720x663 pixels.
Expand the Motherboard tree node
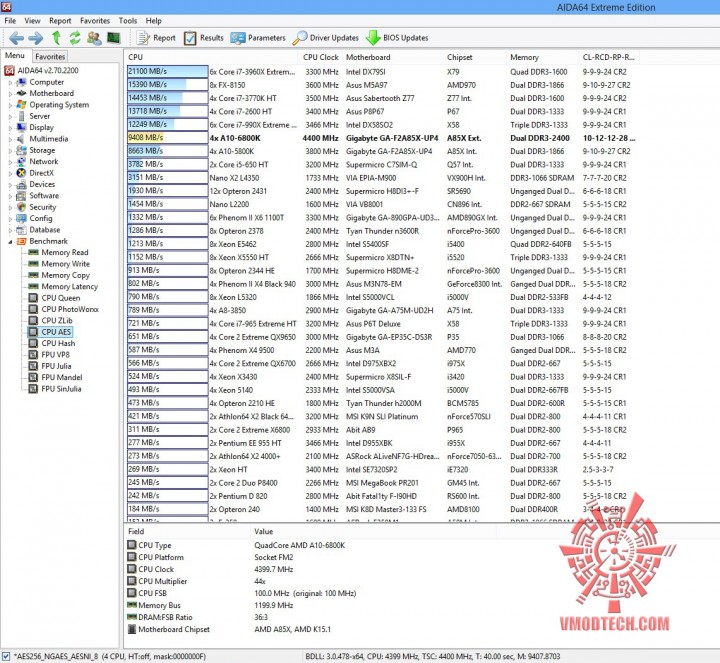[x=10, y=94]
